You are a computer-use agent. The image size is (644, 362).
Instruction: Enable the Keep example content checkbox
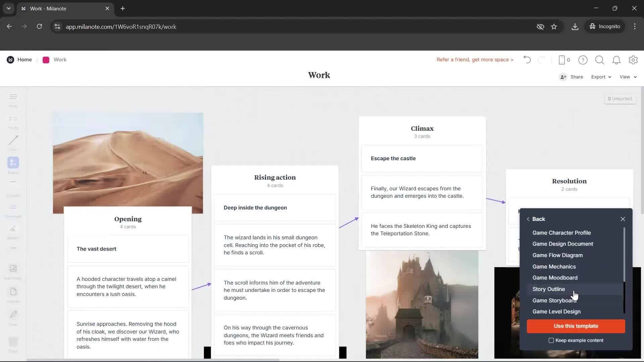coord(551,340)
